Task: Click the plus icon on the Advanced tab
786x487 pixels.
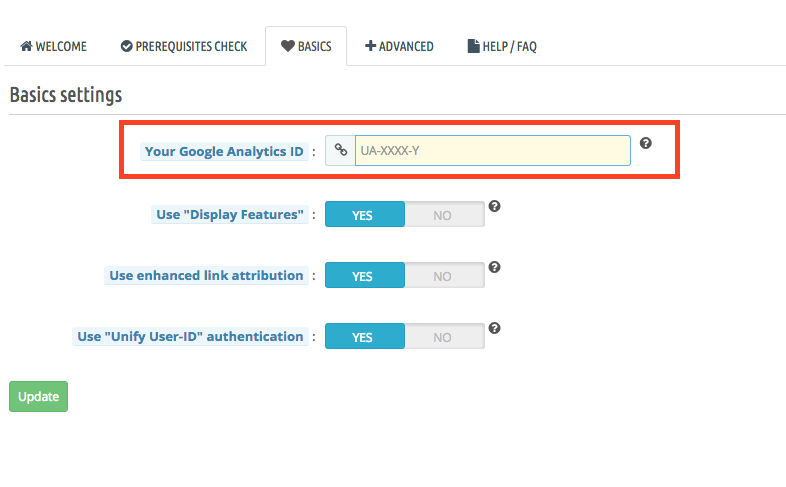Action: (370, 46)
